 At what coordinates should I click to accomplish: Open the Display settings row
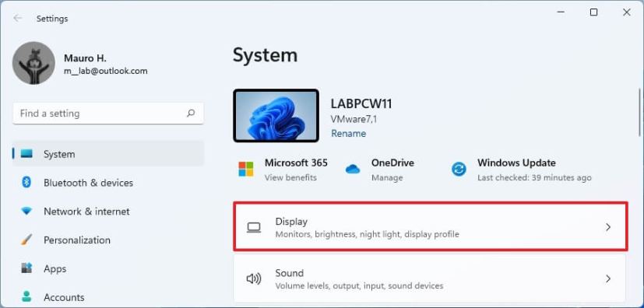[431, 226]
